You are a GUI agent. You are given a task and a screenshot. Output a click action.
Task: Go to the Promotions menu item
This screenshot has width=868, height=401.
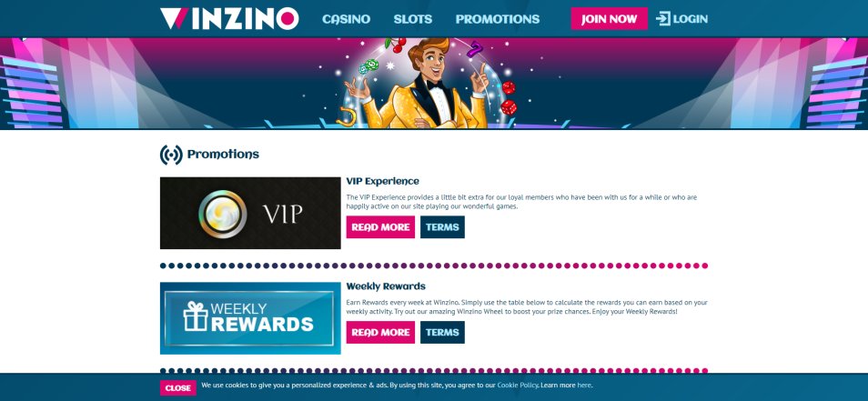pyautogui.click(x=497, y=19)
